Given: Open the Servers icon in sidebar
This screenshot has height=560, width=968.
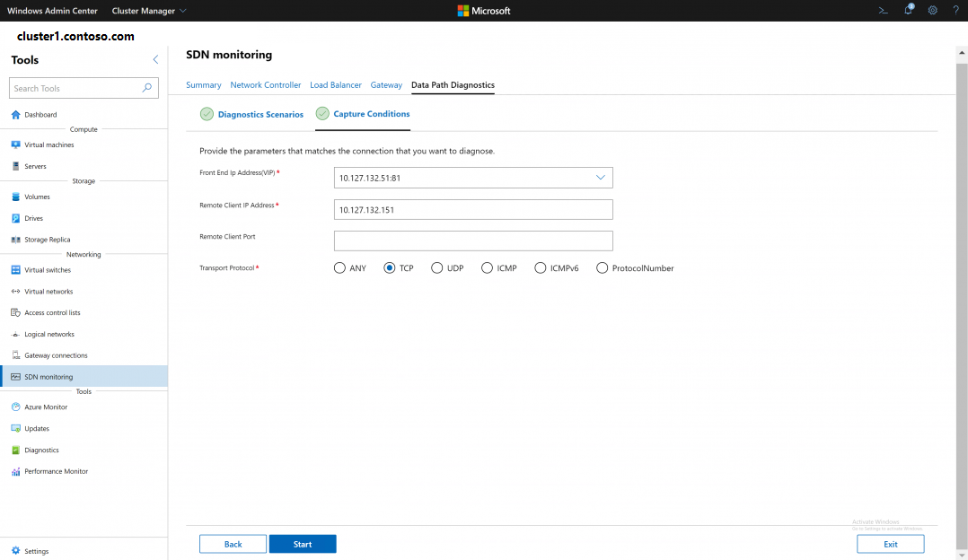Looking at the screenshot, I should point(15,167).
